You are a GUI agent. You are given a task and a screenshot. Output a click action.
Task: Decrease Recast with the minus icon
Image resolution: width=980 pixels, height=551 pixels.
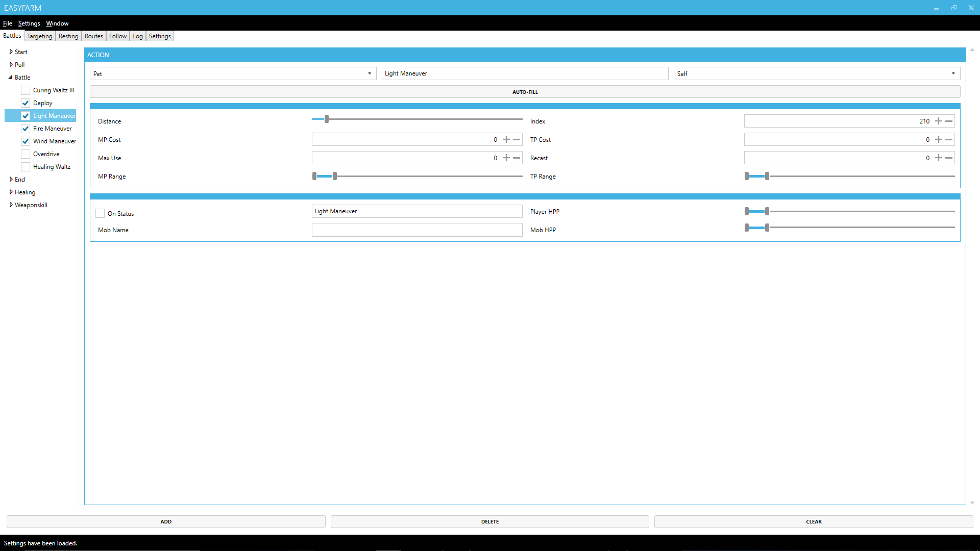click(949, 158)
